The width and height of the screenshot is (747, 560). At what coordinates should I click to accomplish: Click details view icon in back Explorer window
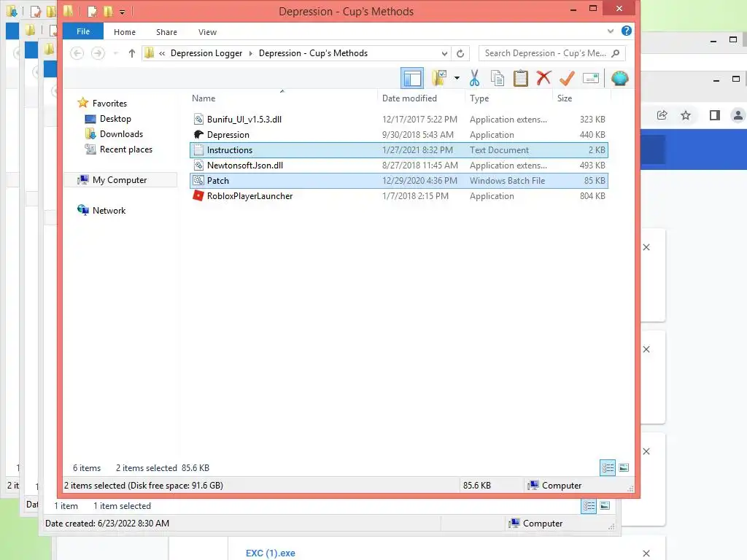(589, 506)
